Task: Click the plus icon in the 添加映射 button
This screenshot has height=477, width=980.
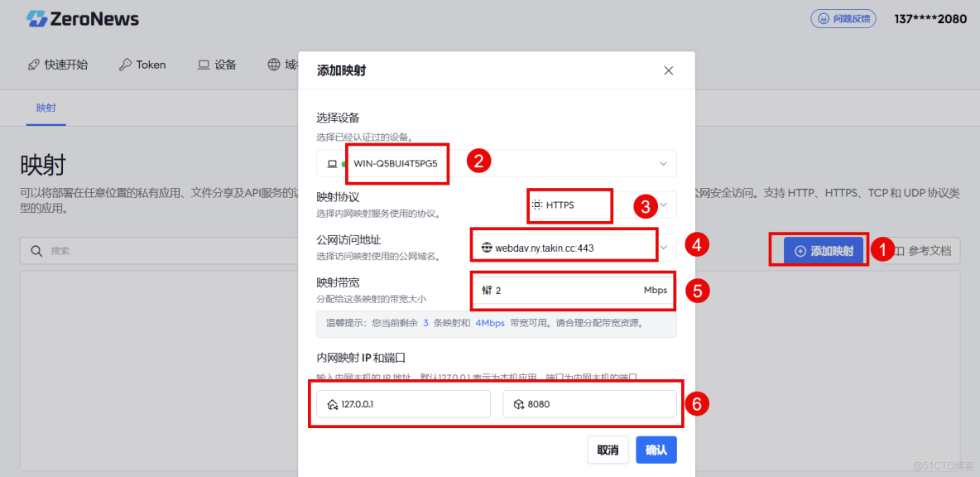Action: (x=800, y=249)
